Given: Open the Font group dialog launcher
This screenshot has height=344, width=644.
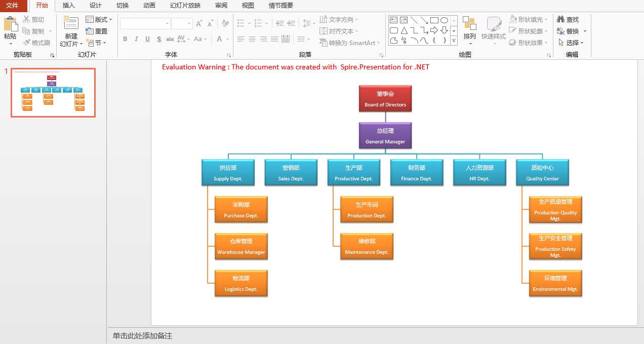Looking at the screenshot, I should (229, 55).
